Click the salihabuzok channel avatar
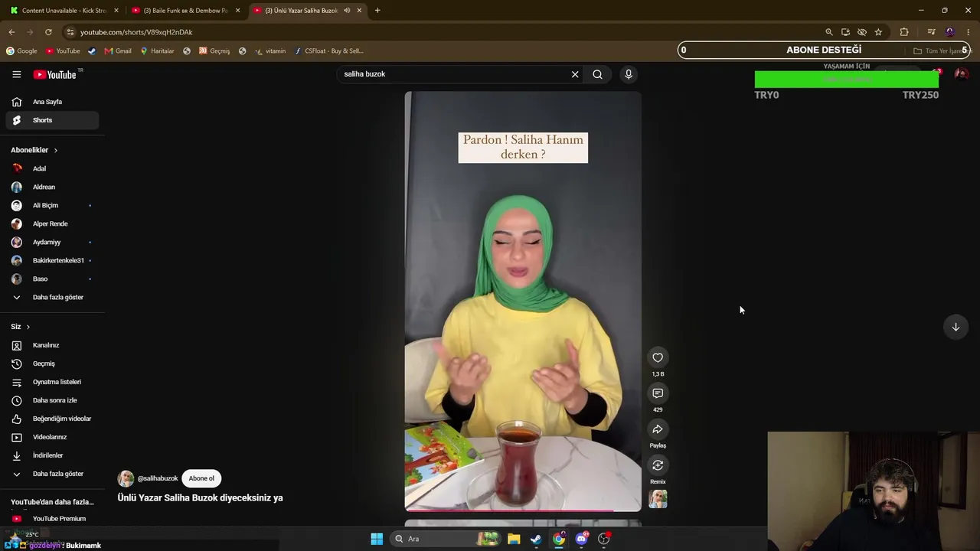This screenshot has height=551, width=980. [126, 478]
